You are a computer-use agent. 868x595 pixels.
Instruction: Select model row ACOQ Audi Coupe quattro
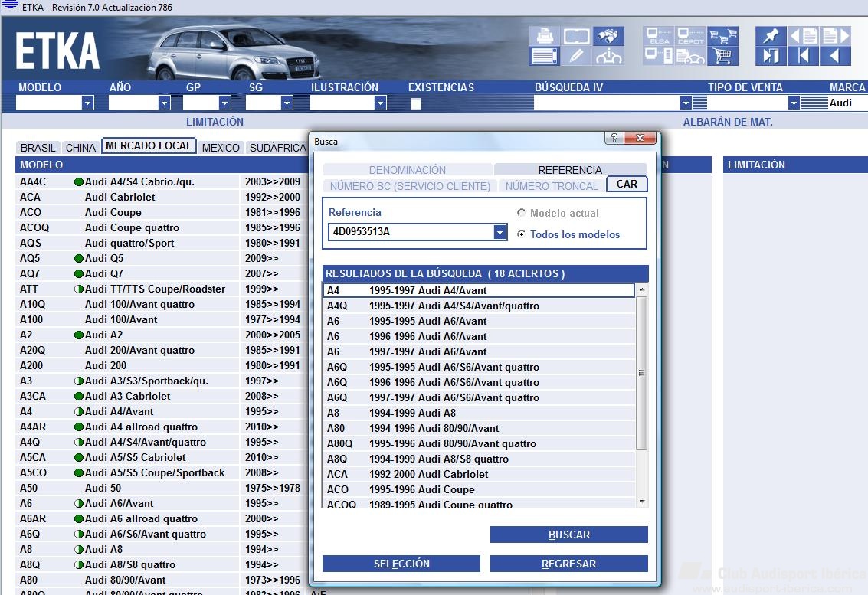coord(161,227)
